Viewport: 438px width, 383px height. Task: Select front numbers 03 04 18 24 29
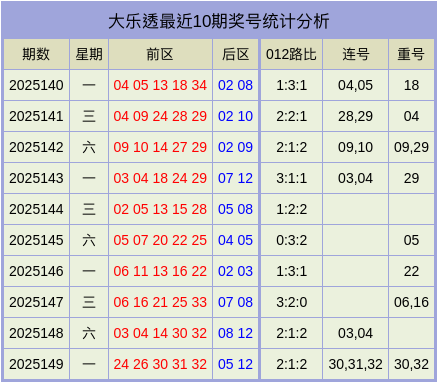pyautogui.click(x=160, y=178)
